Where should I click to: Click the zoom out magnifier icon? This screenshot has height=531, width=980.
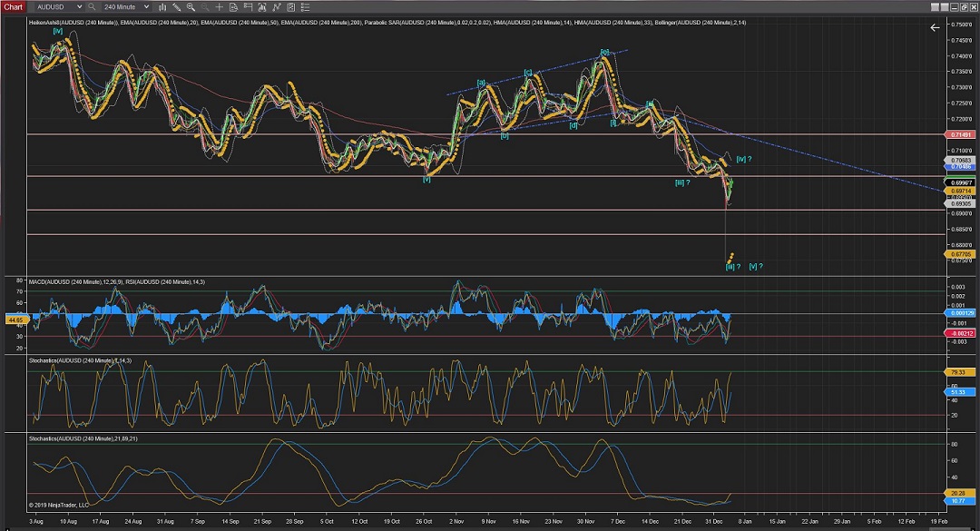[205, 7]
